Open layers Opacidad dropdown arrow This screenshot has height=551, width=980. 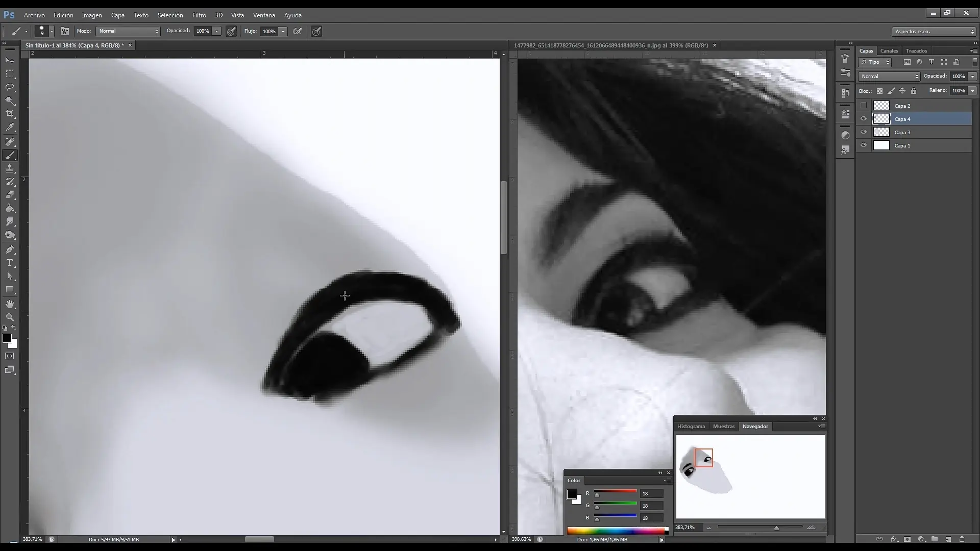point(972,77)
